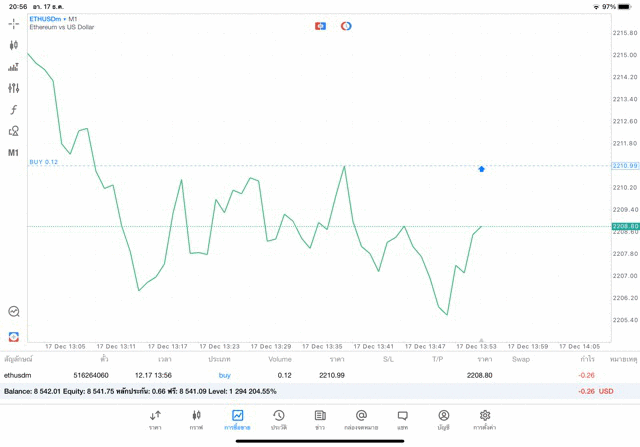This screenshot has height=447, width=640.
Task: Tap the BUY 0.12 order line label
Action: (44, 162)
